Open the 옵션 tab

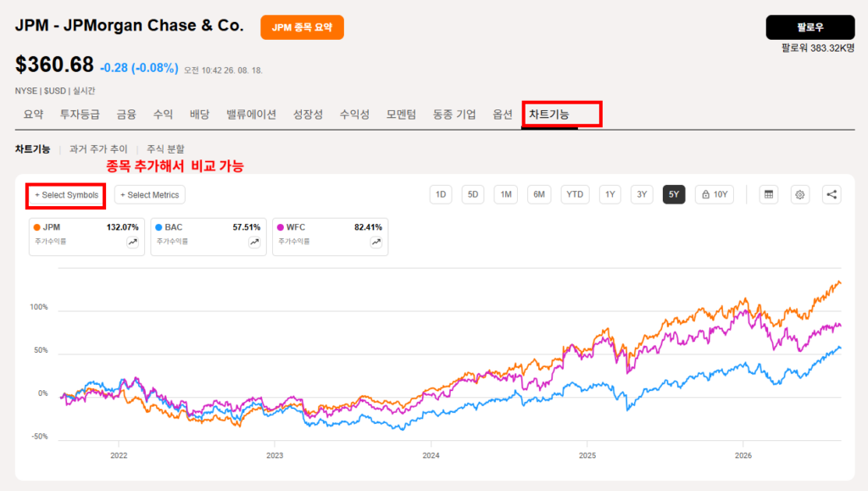coord(503,114)
